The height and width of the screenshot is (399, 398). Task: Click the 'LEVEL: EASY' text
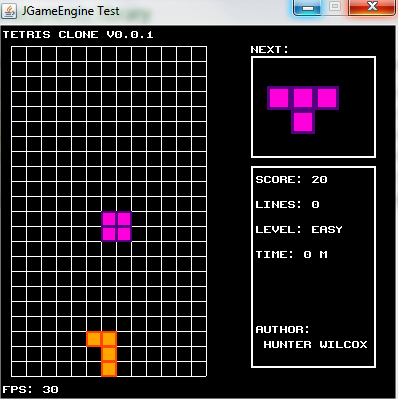pyautogui.click(x=299, y=230)
